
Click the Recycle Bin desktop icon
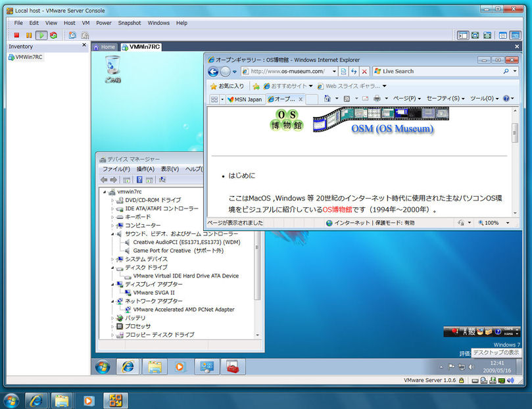[x=112, y=69]
